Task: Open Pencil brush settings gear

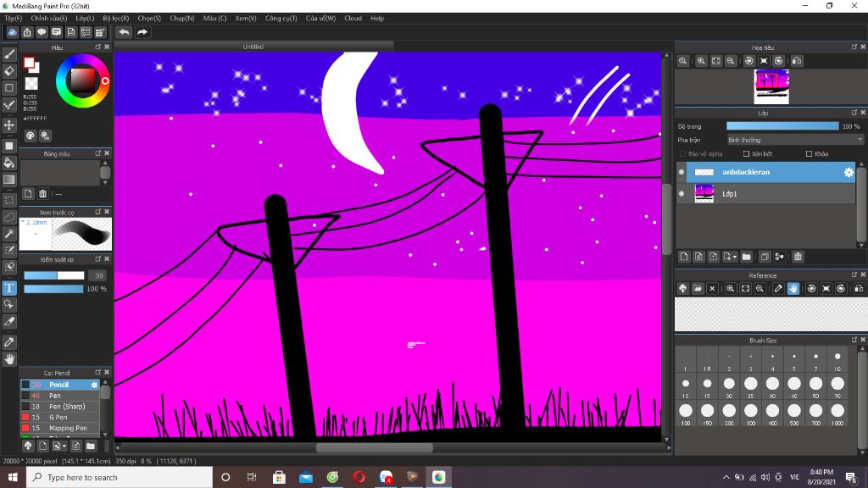Action: [x=94, y=385]
